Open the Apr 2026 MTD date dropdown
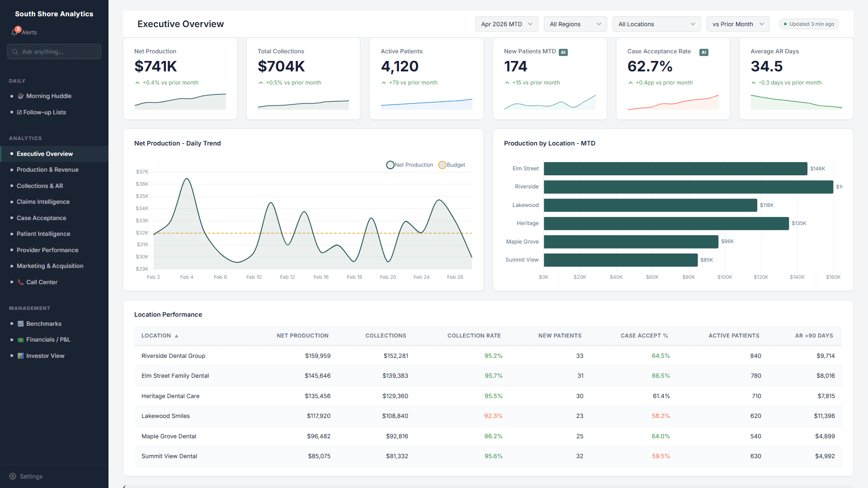Image resolution: width=868 pixels, height=488 pixels. pos(506,24)
